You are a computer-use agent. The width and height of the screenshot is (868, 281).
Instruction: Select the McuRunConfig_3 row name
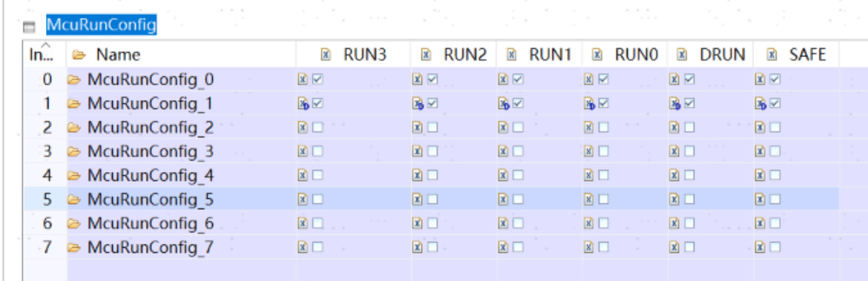(x=150, y=151)
